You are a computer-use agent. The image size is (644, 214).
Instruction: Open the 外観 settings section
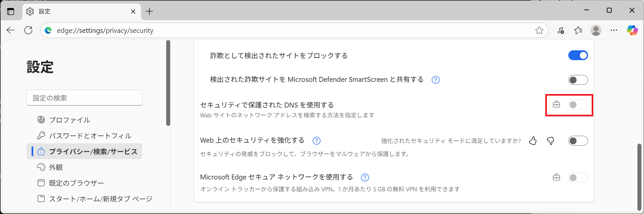click(x=84, y=167)
